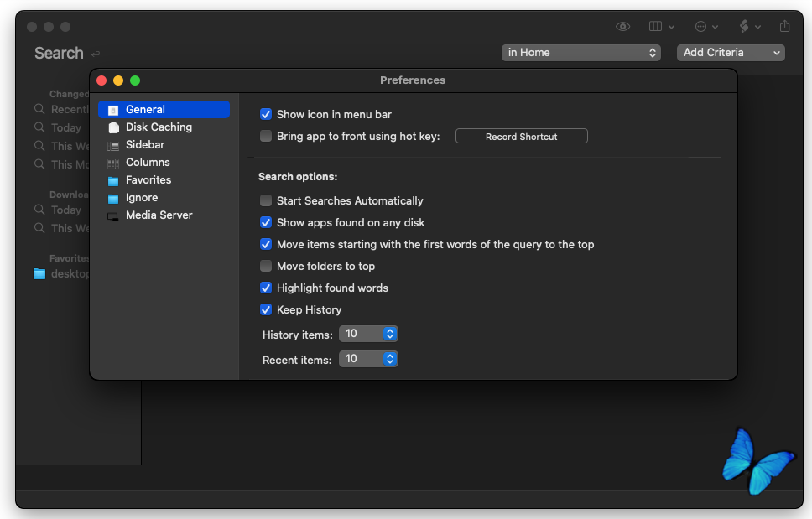This screenshot has width=812, height=519.
Task: Select the Ignore preferences pane
Action: tap(142, 198)
